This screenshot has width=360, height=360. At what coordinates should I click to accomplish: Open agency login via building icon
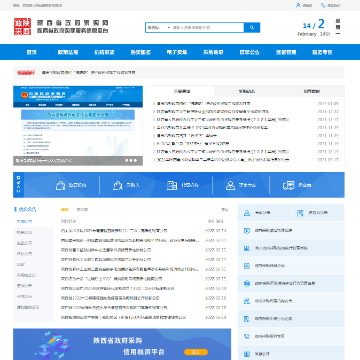pos(172,185)
